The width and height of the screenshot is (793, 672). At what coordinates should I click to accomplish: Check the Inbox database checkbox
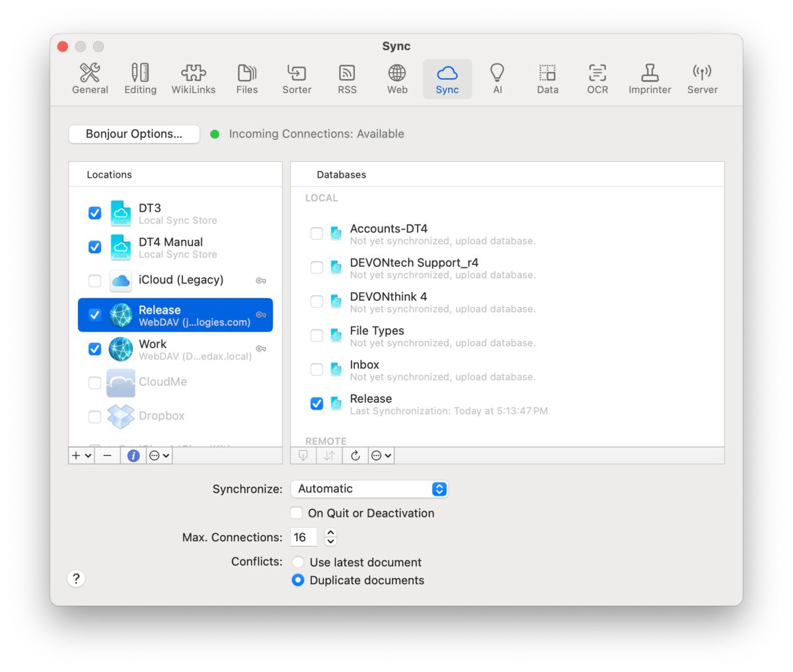pyautogui.click(x=317, y=370)
